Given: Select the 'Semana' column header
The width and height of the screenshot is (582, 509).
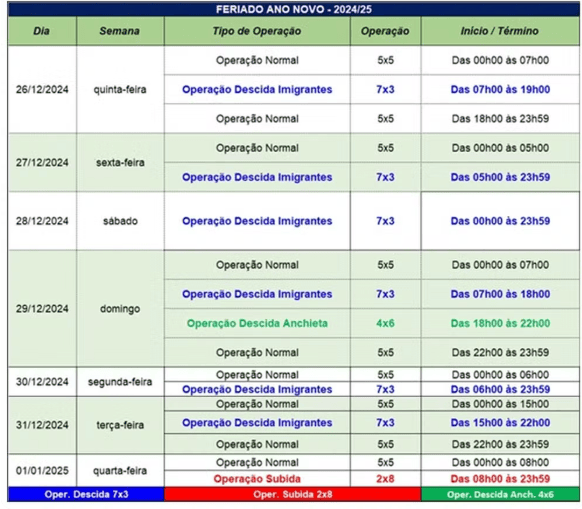Looking at the screenshot, I should pos(120,31).
